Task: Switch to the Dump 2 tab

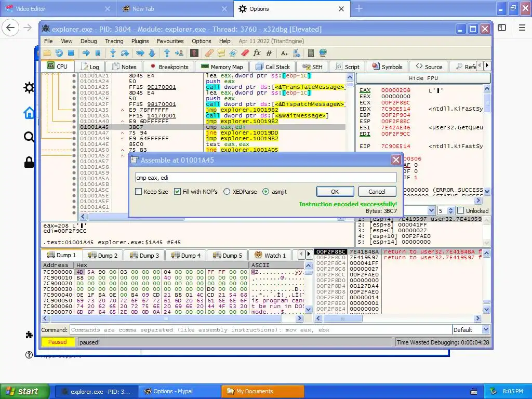Action: coord(103,255)
